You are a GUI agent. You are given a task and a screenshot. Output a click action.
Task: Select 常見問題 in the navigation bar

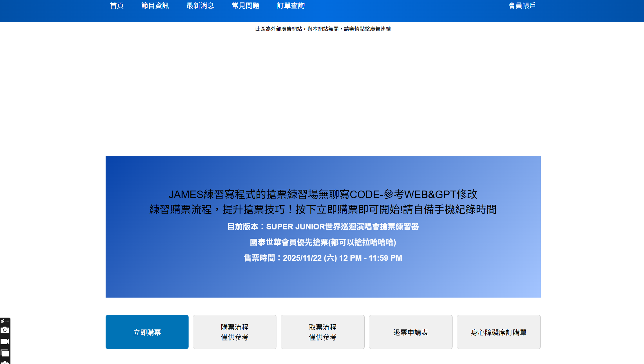point(245,6)
